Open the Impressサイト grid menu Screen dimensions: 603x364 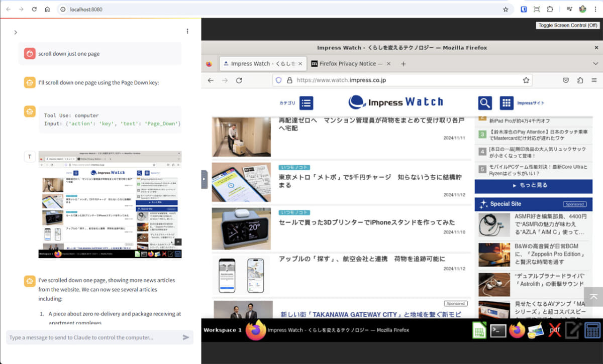click(x=507, y=103)
